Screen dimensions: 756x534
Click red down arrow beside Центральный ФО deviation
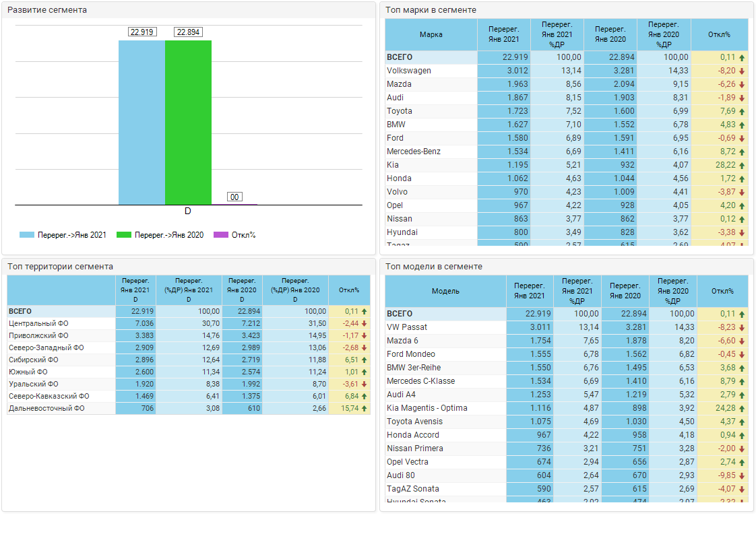pos(365,324)
